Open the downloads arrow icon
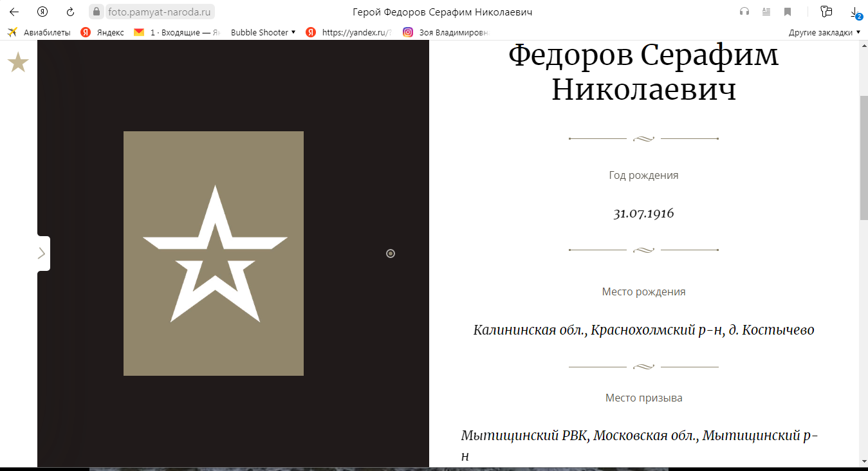This screenshot has width=868, height=471. tap(854, 12)
